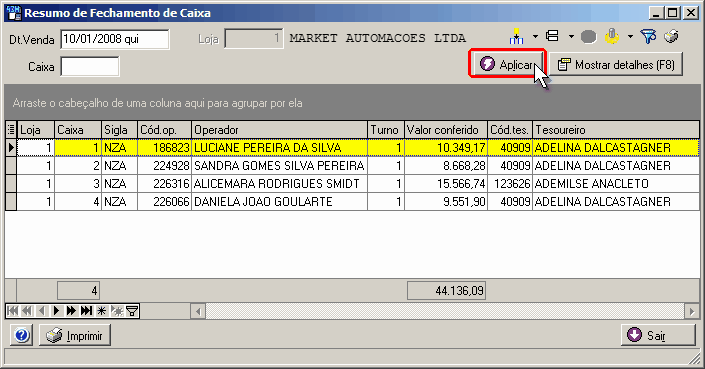Jump forward a page of records

point(71,311)
